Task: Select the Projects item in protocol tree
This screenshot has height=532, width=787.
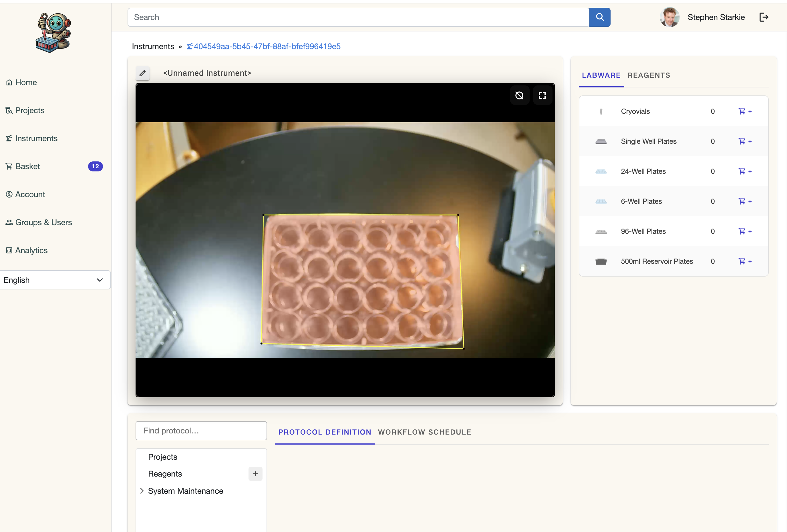Action: click(162, 457)
